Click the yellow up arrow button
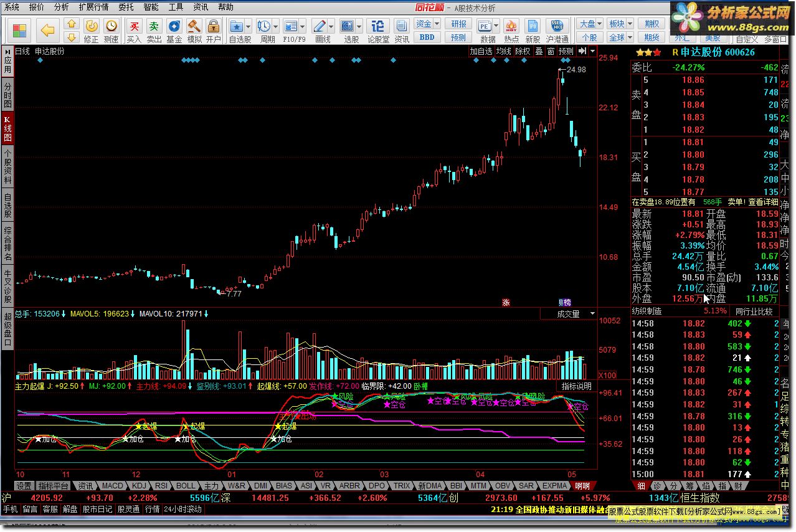The width and height of the screenshot is (796, 532). (72, 24)
